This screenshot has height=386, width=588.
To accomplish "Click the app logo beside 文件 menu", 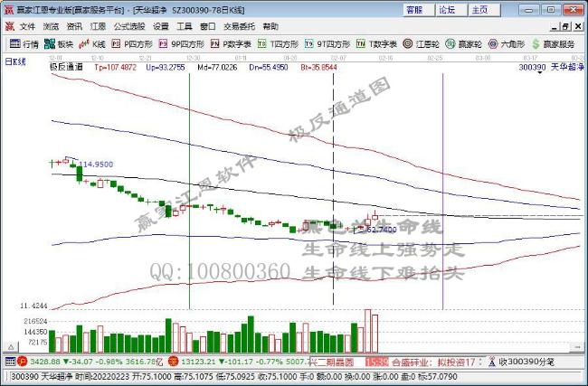I will tap(9, 26).
